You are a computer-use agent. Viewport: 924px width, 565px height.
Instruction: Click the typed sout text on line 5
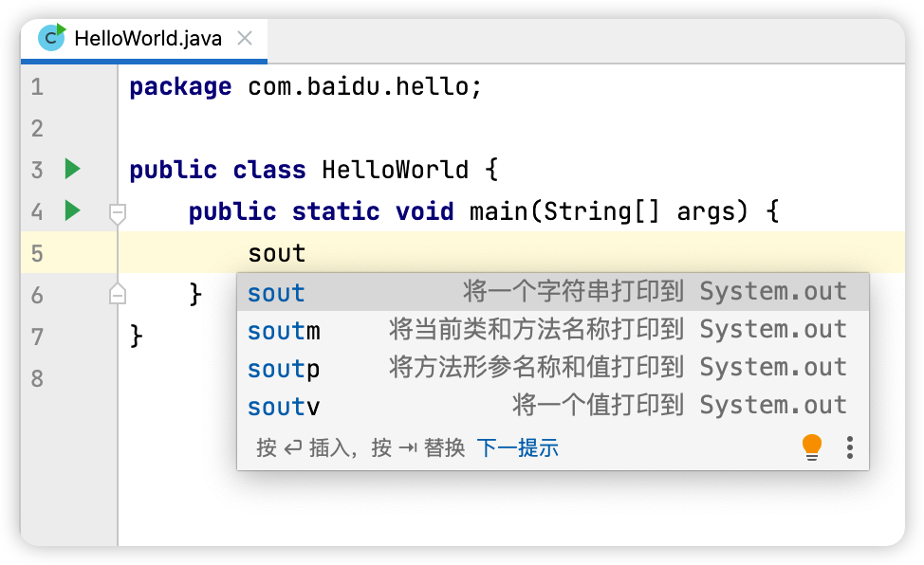276,253
